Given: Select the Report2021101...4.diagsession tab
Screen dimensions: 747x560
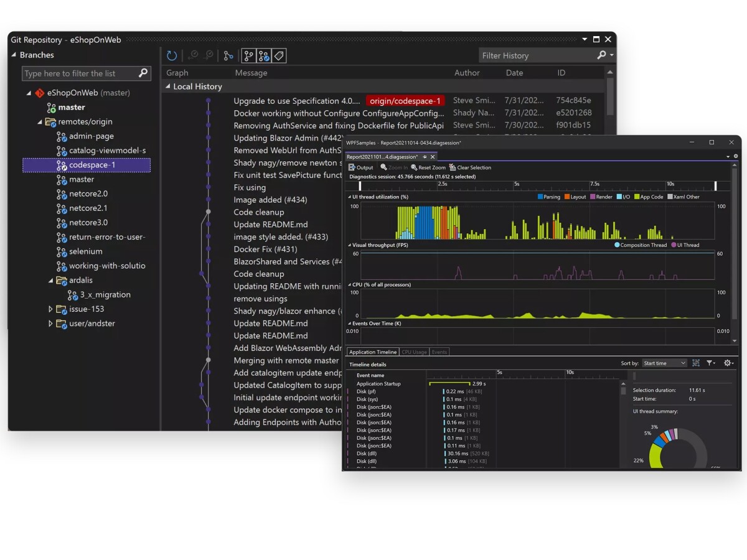Looking at the screenshot, I should (382, 157).
